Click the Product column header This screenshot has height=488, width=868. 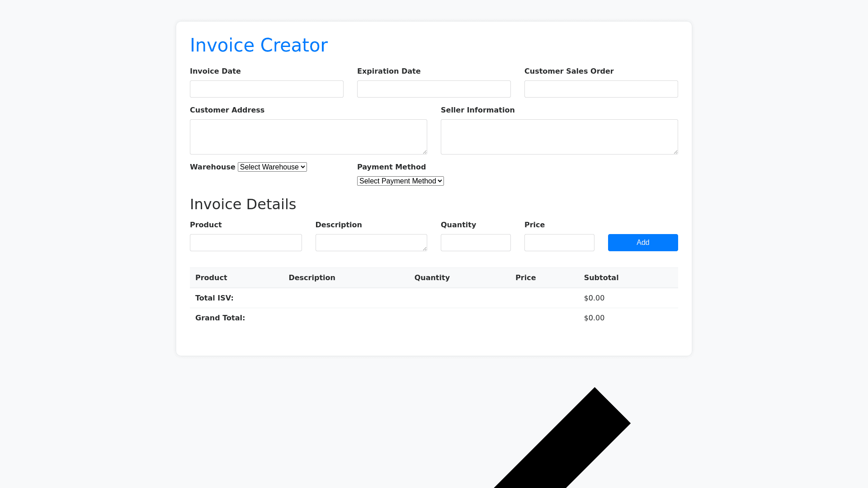tap(211, 278)
